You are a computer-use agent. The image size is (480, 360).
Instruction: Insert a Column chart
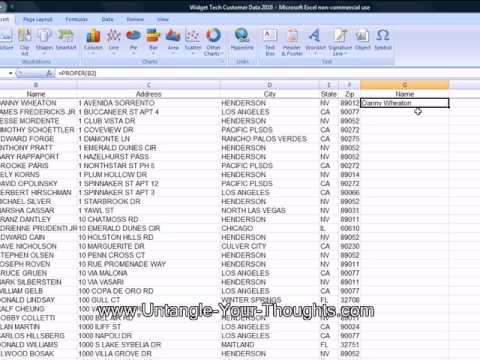click(x=93, y=41)
